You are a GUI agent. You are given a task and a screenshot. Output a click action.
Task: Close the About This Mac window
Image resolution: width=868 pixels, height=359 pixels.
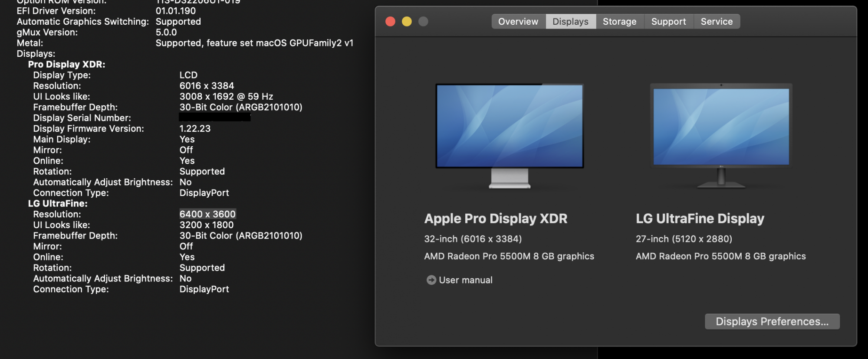390,22
